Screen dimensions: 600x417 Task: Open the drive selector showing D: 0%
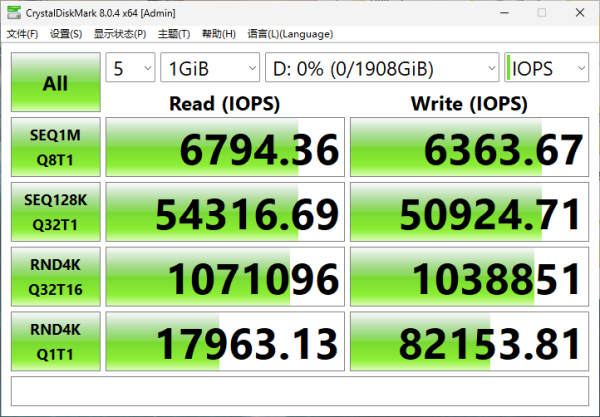pyautogui.click(x=382, y=67)
